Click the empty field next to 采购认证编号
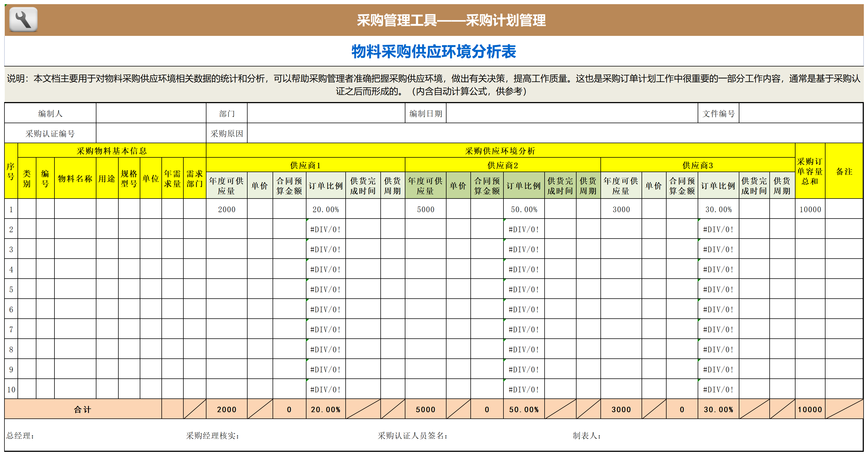The width and height of the screenshot is (868, 456). click(x=151, y=133)
